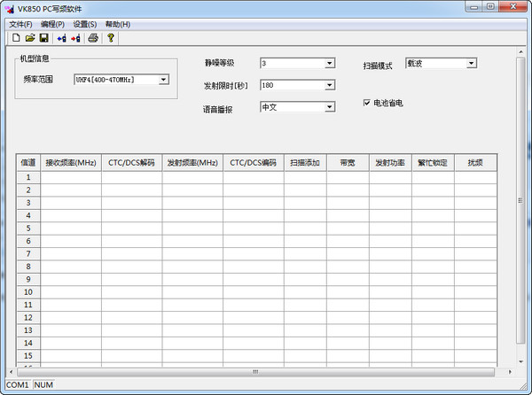Open help with the question mark icon
This screenshot has width=532, height=395.
click(x=111, y=38)
